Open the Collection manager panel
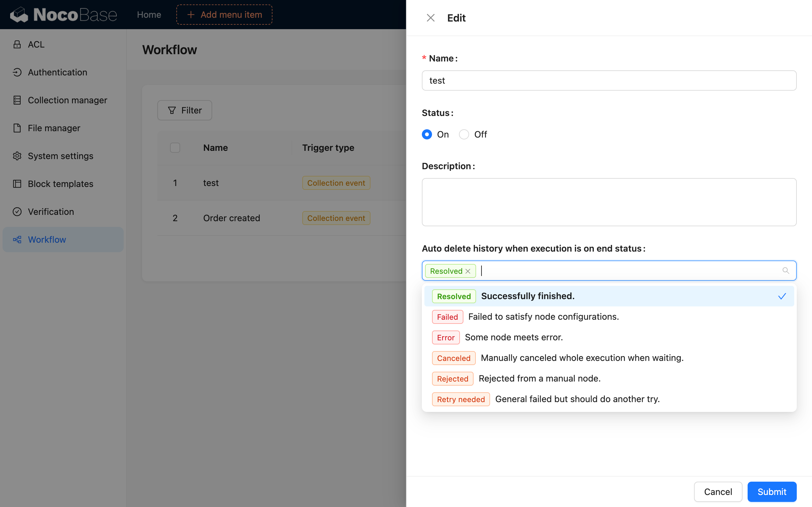812x507 pixels. tap(67, 100)
